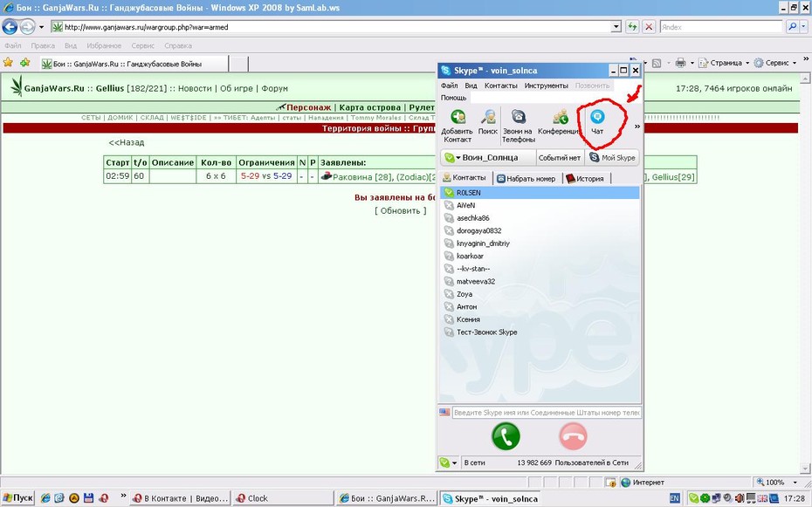Select the Ксения contact
Screen dimensions: 812x507
[539, 319]
